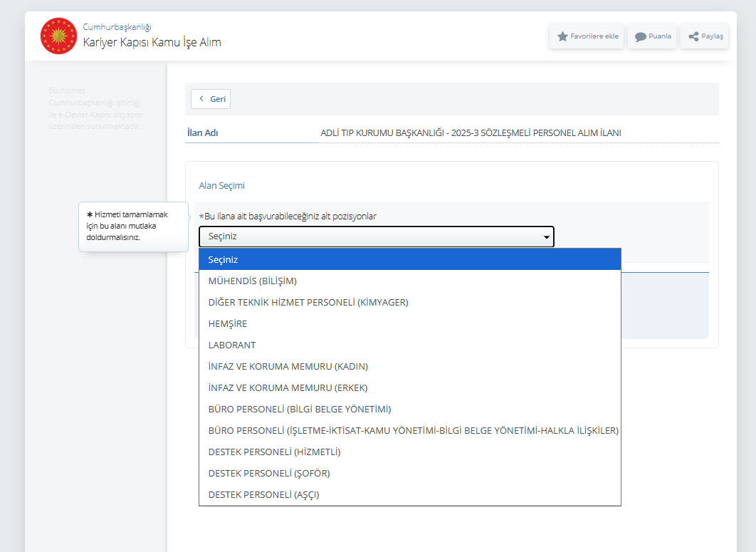756x552 pixels.
Task: Choose DESTEK PERSONELİ (AŞÇI) option
Action: (263, 494)
